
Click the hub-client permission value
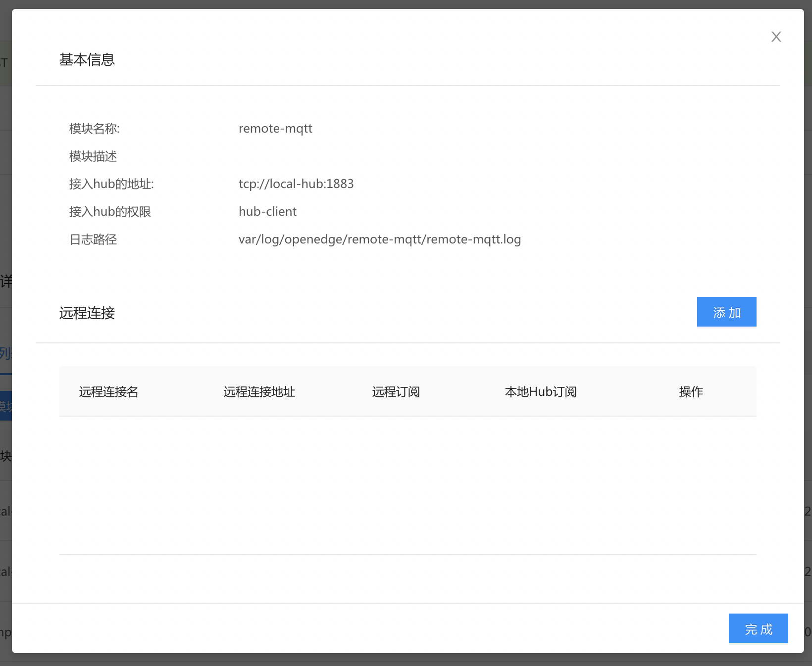tap(267, 212)
